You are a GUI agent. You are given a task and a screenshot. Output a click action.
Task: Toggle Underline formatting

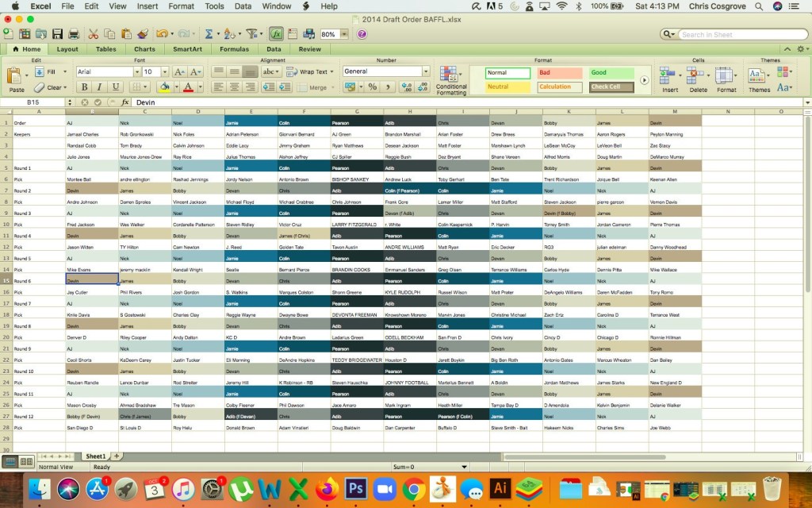114,87
